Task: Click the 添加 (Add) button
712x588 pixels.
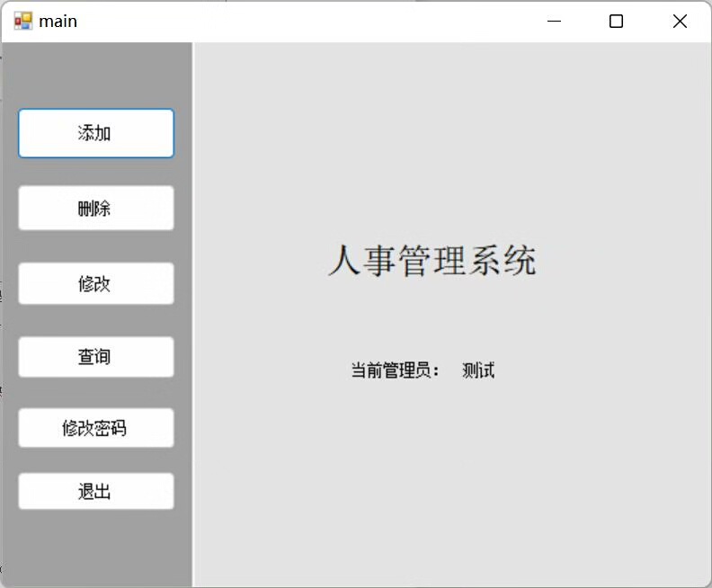Action: (96, 133)
